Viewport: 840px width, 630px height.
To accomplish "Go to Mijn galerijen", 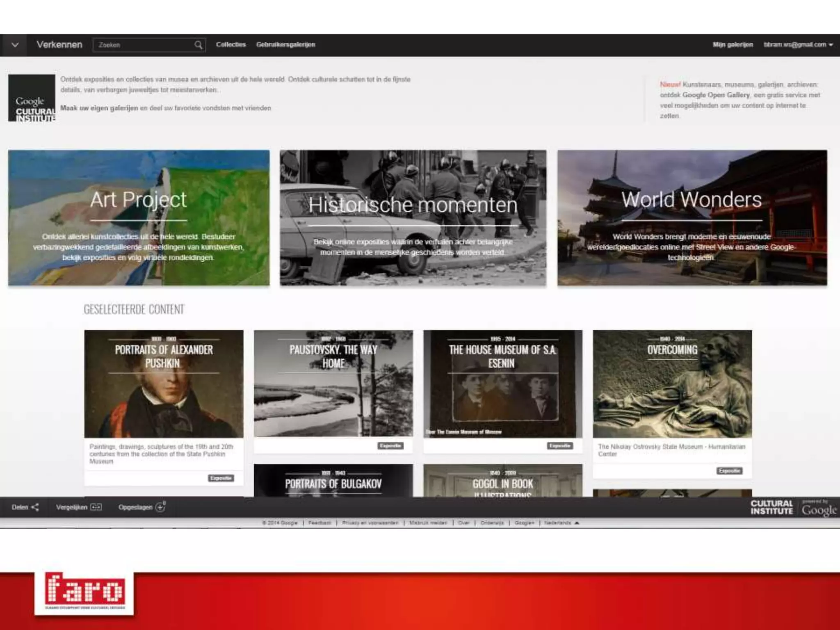I will point(733,45).
